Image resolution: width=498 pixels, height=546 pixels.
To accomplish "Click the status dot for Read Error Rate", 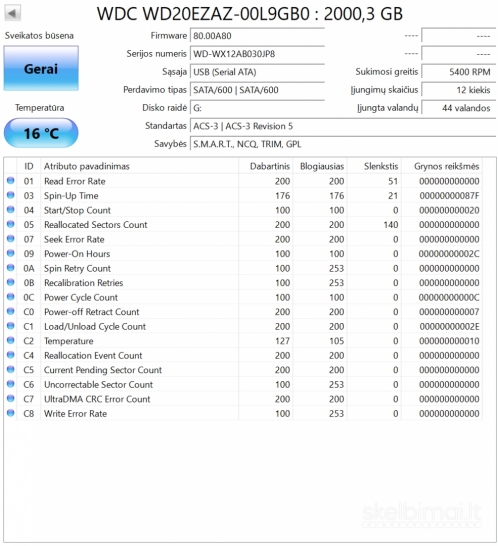I will [10, 181].
